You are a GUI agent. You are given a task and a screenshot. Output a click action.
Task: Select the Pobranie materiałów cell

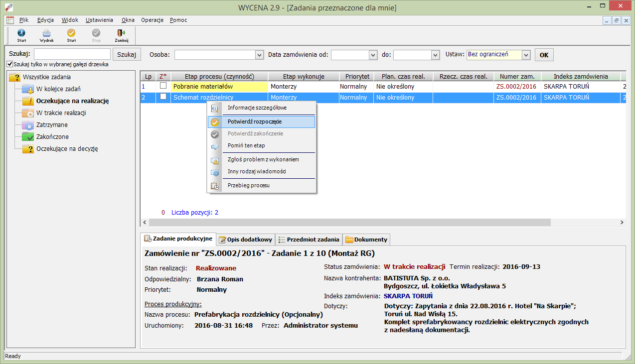pos(219,86)
